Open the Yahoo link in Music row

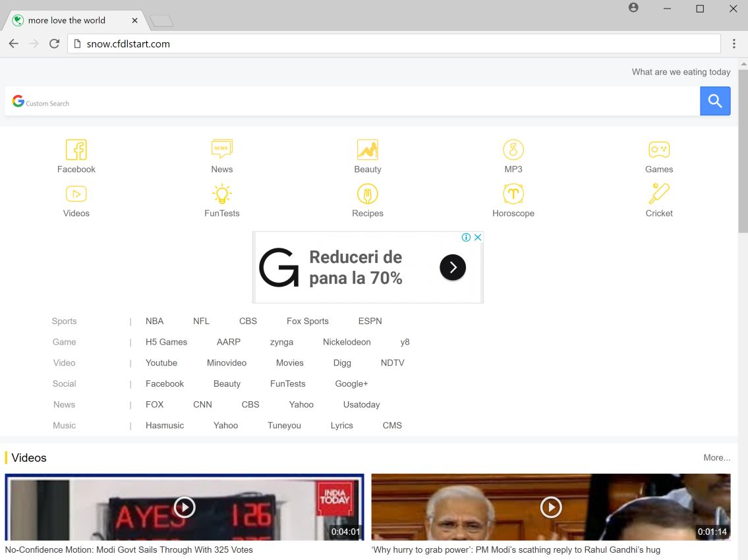pos(225,426)
